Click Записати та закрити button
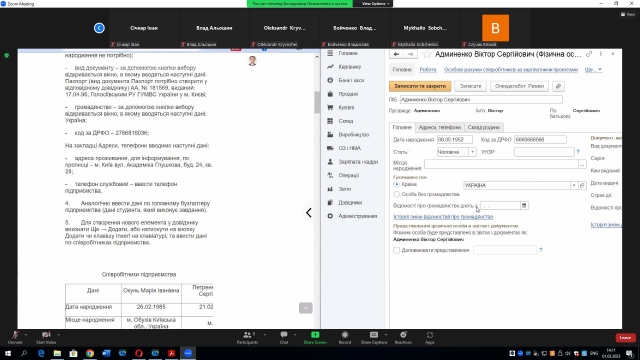 [420, 86]
